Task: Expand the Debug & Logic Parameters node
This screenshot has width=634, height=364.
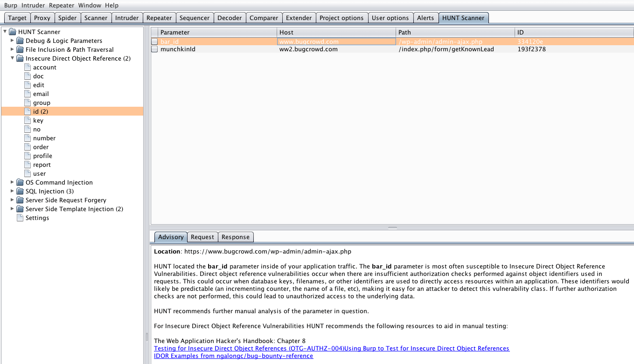Action: coord(13,41)
